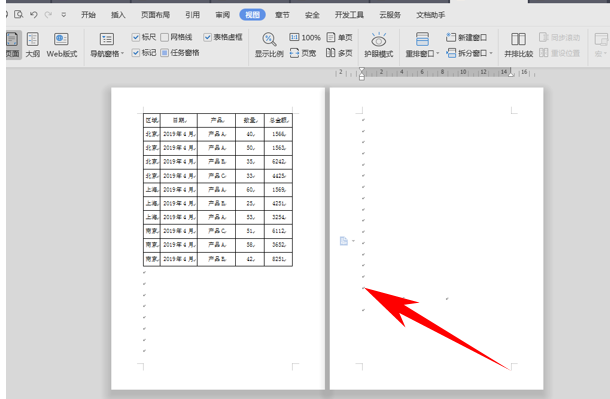Viewport: 610px width, 399px height.
Task: Expand the 导航窗格 dropdown arrow
Action: coord(122,54)
